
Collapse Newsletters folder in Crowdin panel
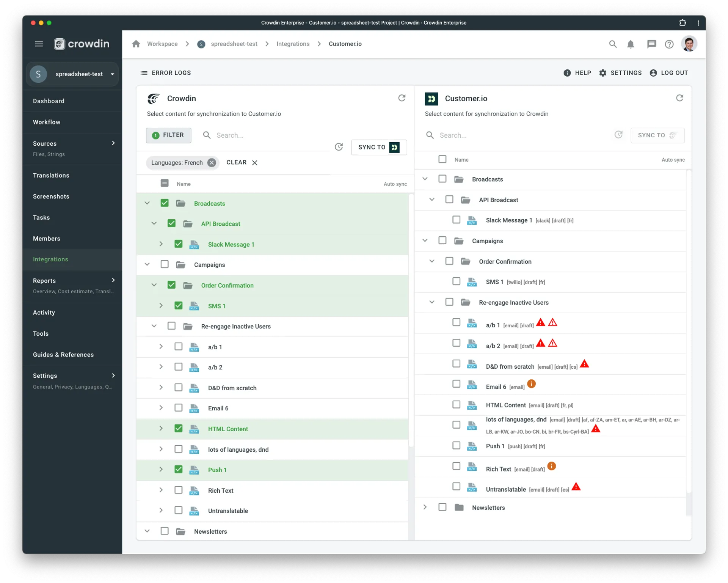147,531
